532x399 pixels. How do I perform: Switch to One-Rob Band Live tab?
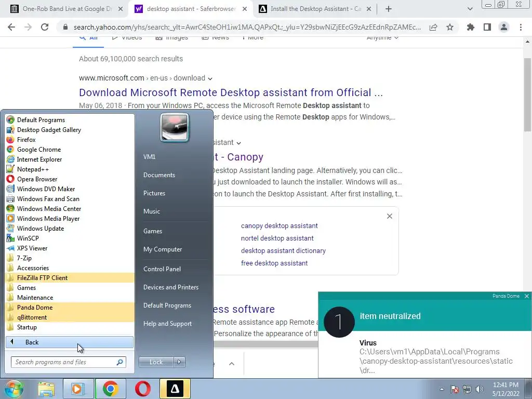[x=66, y=9]
